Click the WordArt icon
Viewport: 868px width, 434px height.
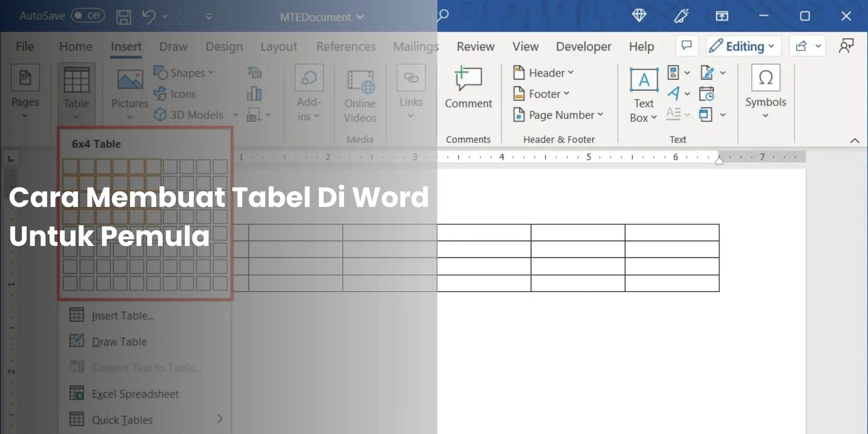[x=674, y=94]
